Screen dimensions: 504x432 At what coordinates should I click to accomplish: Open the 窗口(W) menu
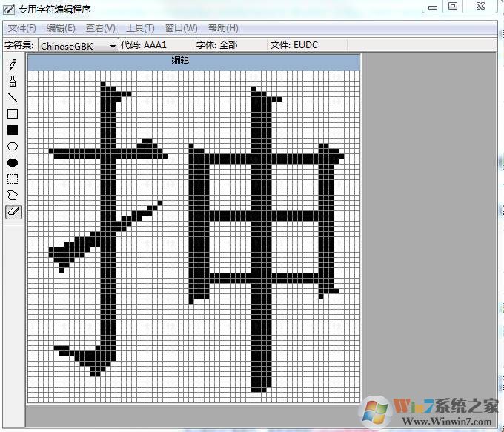[x=181, y=28]
